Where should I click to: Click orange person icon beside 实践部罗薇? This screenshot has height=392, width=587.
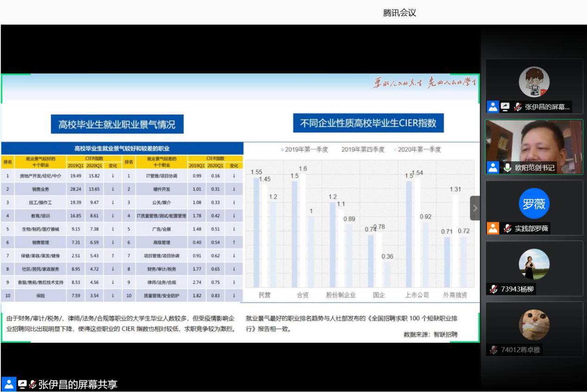pos(493,228)
